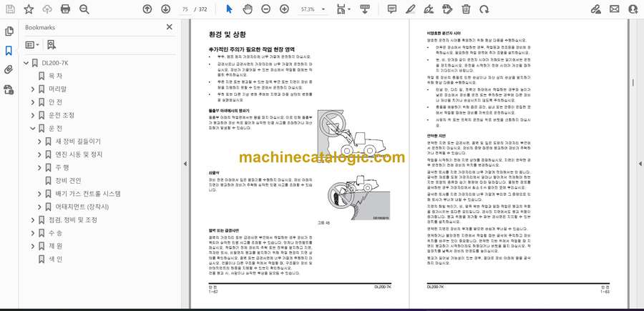Delete with the trash icon
This screenshot has height=311, width=644.
click(x=466, y=9)
